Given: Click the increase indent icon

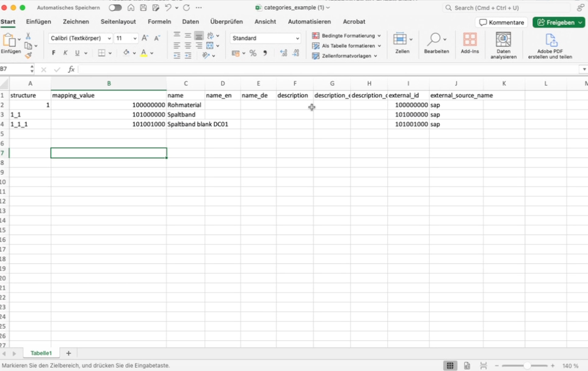Looking at the screenshot, I should click(x=188, y=56).
